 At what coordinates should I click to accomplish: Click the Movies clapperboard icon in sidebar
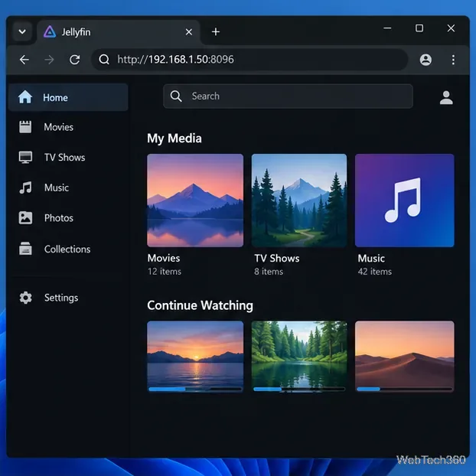pos(25,126)
